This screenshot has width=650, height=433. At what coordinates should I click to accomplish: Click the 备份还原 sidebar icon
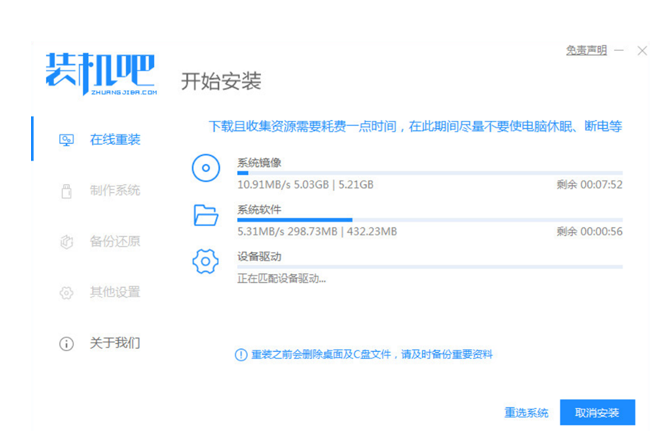[67, 241]
